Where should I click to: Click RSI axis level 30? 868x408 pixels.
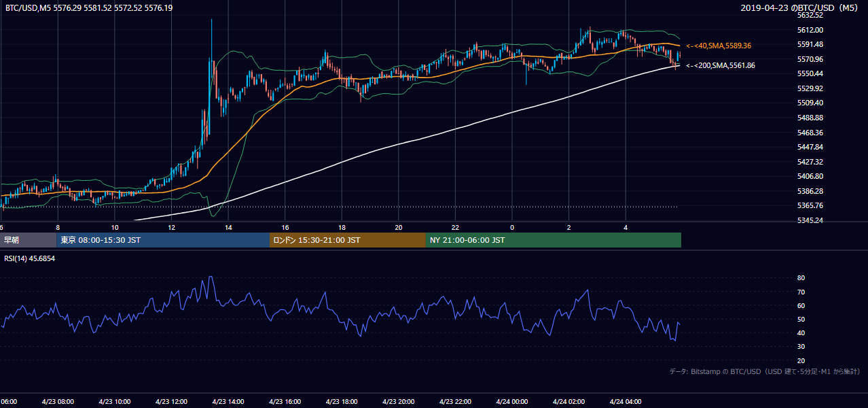tap(801, 347)
